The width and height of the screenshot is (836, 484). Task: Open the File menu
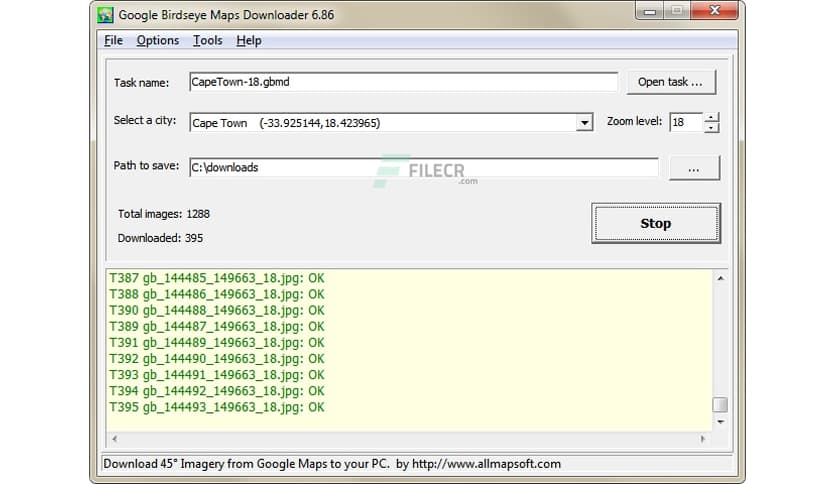(113, 41)
